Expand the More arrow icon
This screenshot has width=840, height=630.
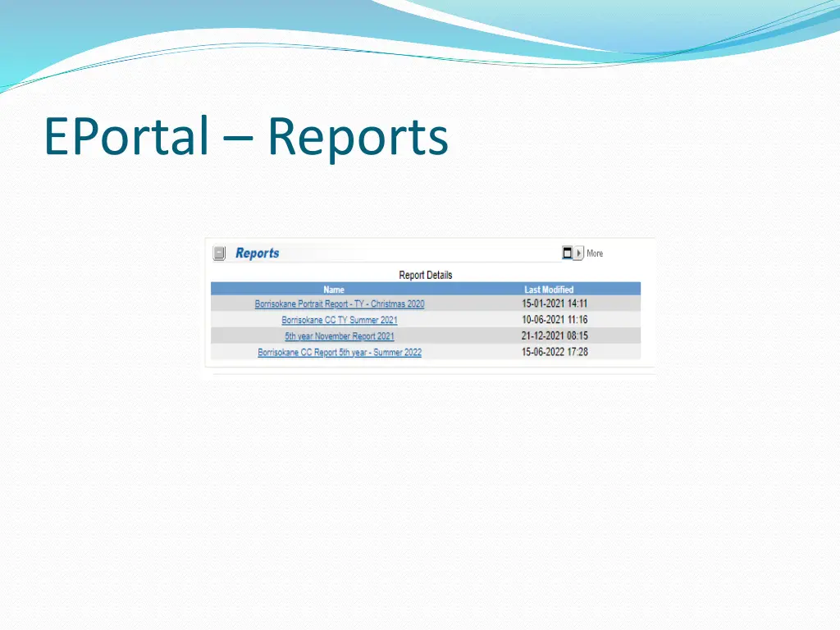click(x=578, y=253)
